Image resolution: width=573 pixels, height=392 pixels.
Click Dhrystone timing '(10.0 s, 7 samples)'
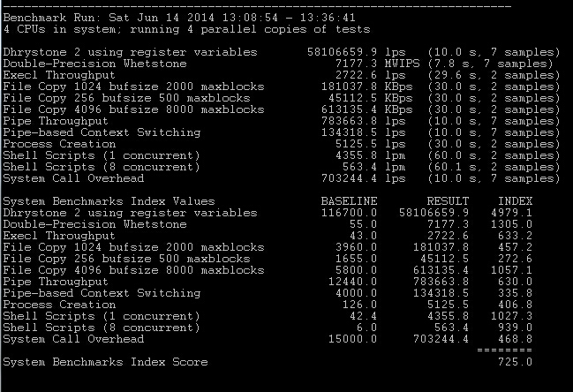[x=494, y=52]
